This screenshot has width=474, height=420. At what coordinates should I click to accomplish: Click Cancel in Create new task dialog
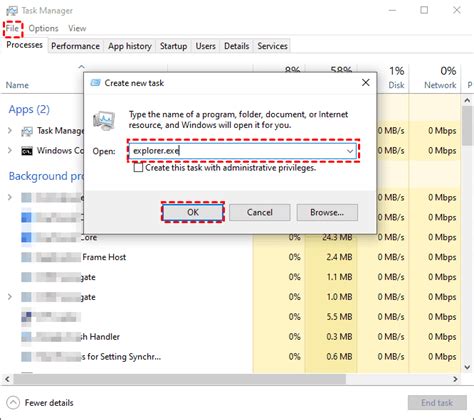[x=260, y=212]
